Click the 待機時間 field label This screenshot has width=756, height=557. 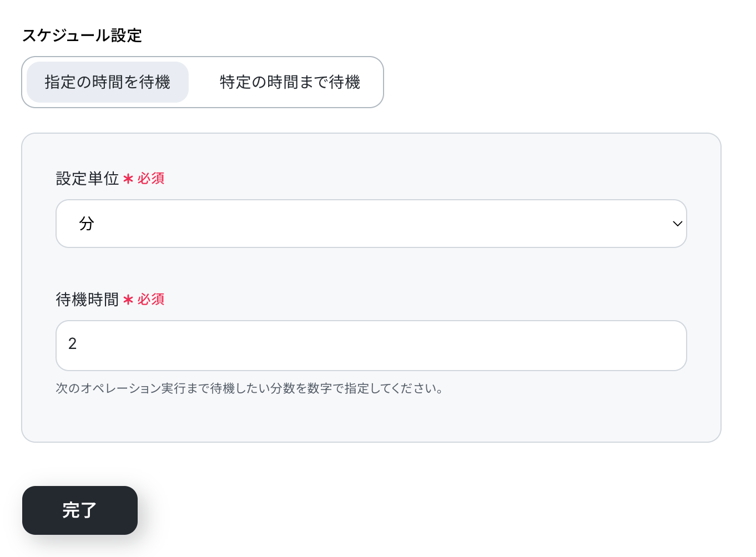click(87, 300)
